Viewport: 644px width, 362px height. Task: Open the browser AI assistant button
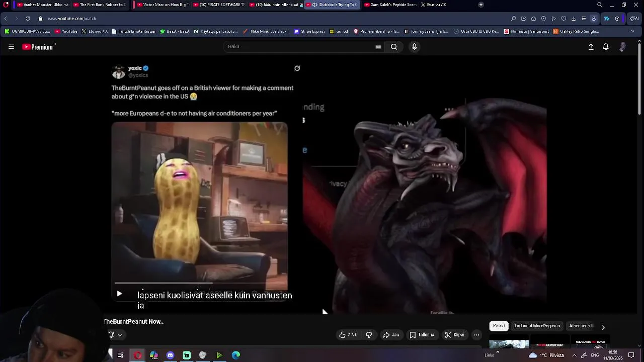(634, 19)
